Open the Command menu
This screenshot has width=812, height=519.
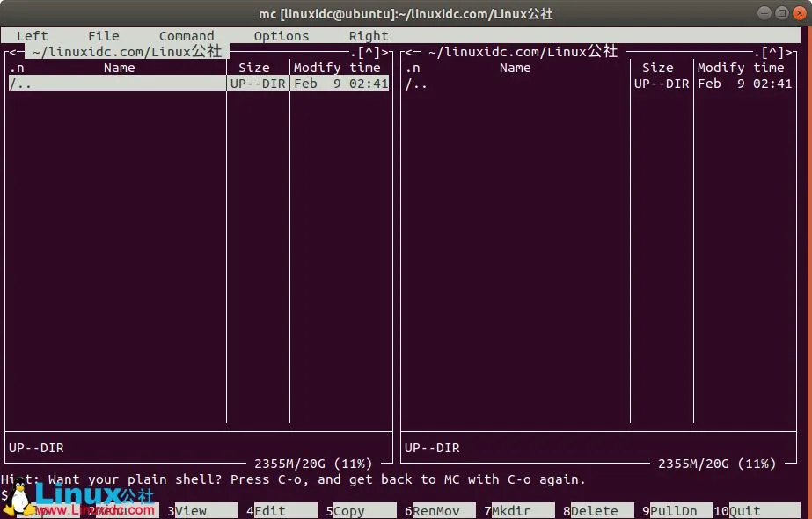187,36
